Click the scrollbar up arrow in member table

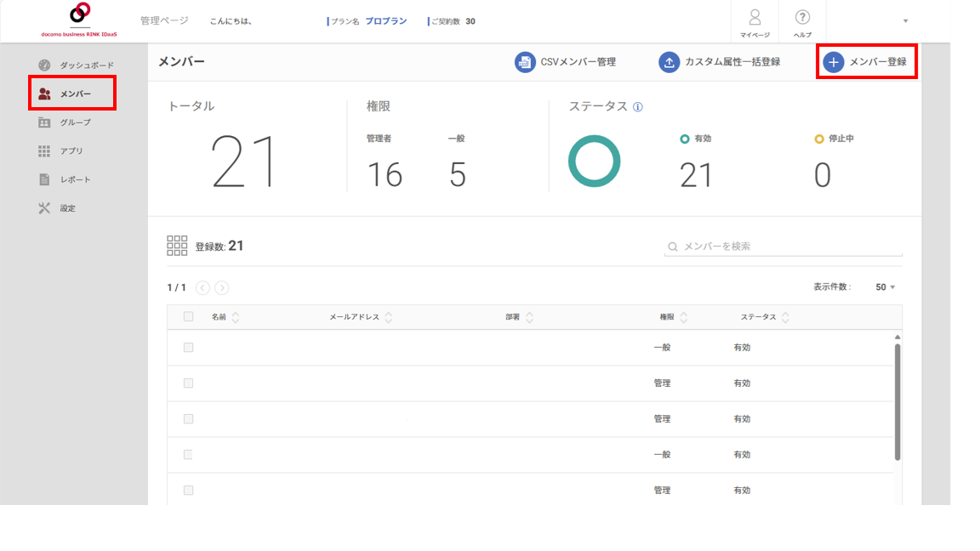coord(897,338)
